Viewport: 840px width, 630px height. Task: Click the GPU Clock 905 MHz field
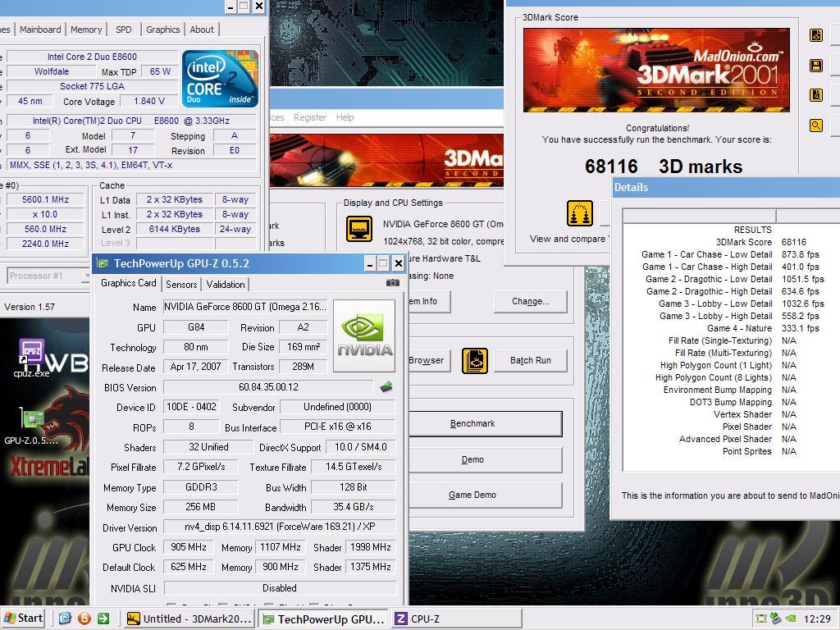coord(189,547)
